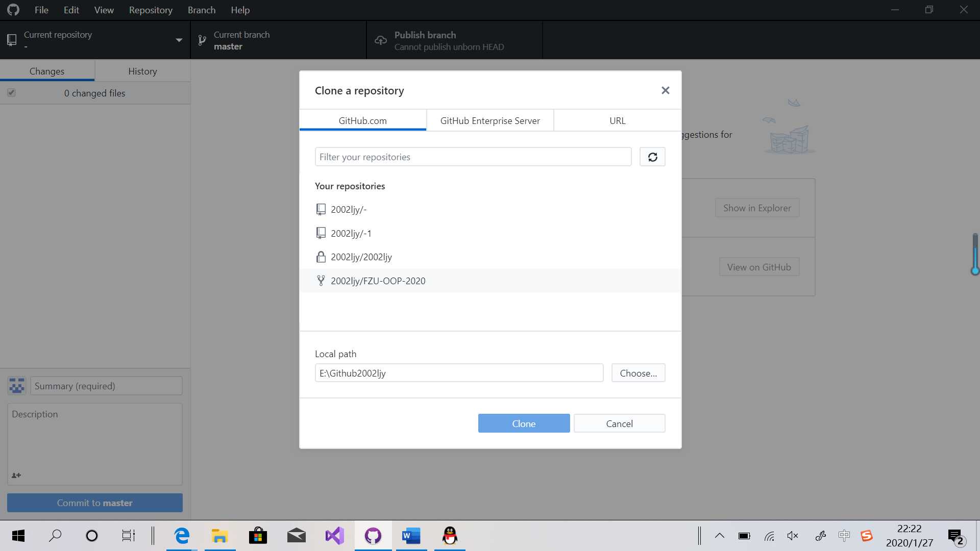The width and height of the screenshot is (980, 551).
Task: Select the URL tab
Action: pyautogui.click(x=618, y=120)
